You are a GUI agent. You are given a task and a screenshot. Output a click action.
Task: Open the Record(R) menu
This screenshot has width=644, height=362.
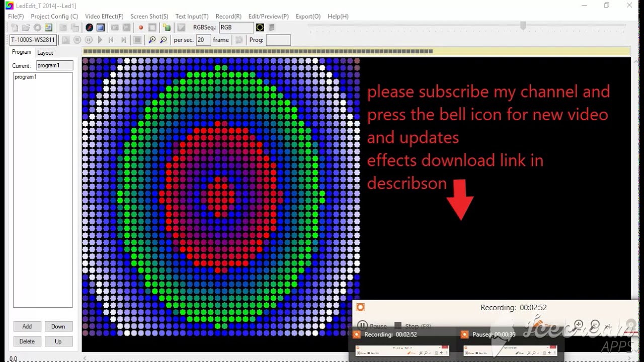[x=228, y=16]
